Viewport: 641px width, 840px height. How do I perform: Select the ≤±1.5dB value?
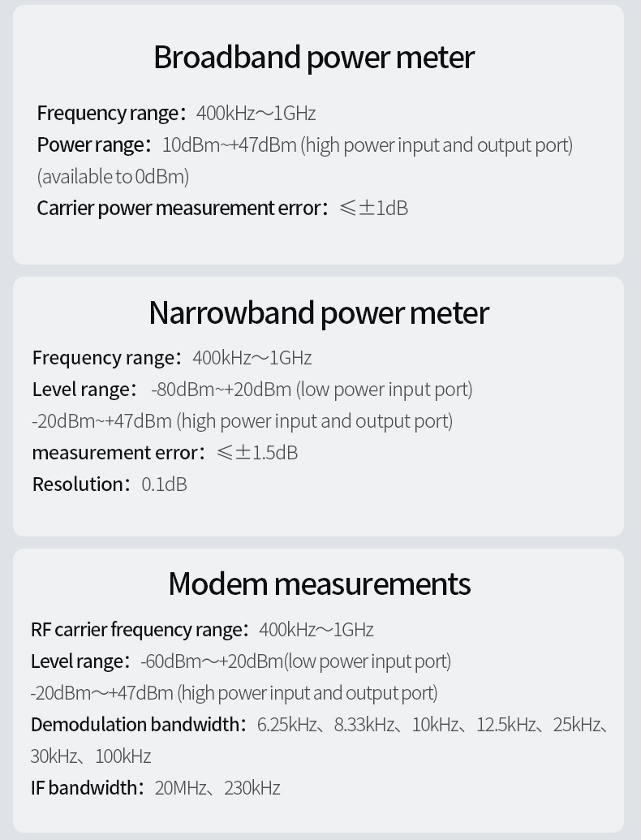point(257,453)
